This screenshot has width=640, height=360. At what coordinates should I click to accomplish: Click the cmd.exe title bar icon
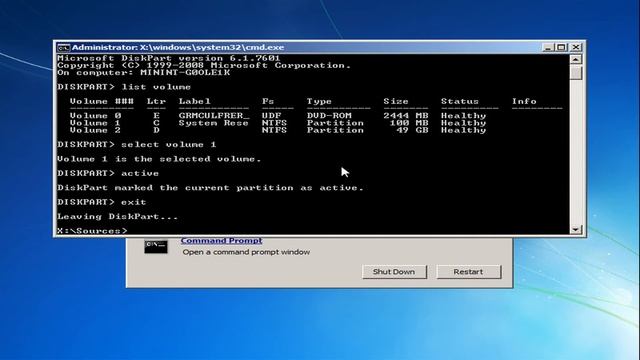(63, 47)
